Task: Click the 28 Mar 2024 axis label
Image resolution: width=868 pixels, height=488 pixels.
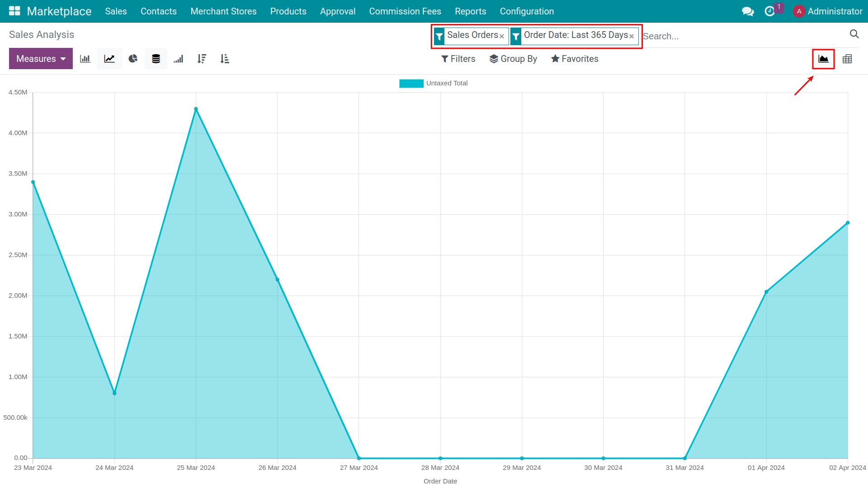Action: pyautogui.click(x=440, y=468)
